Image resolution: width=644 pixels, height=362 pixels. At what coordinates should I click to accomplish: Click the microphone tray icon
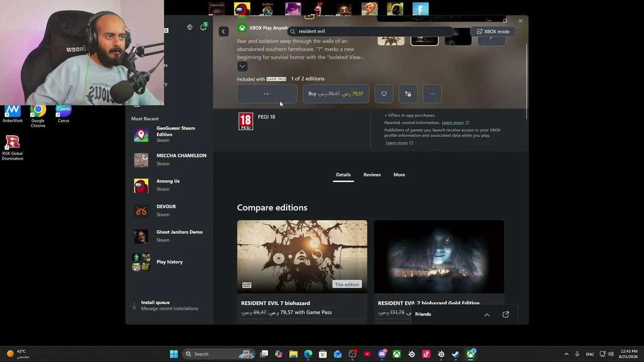pyautogui.click(x=577, y=354)
